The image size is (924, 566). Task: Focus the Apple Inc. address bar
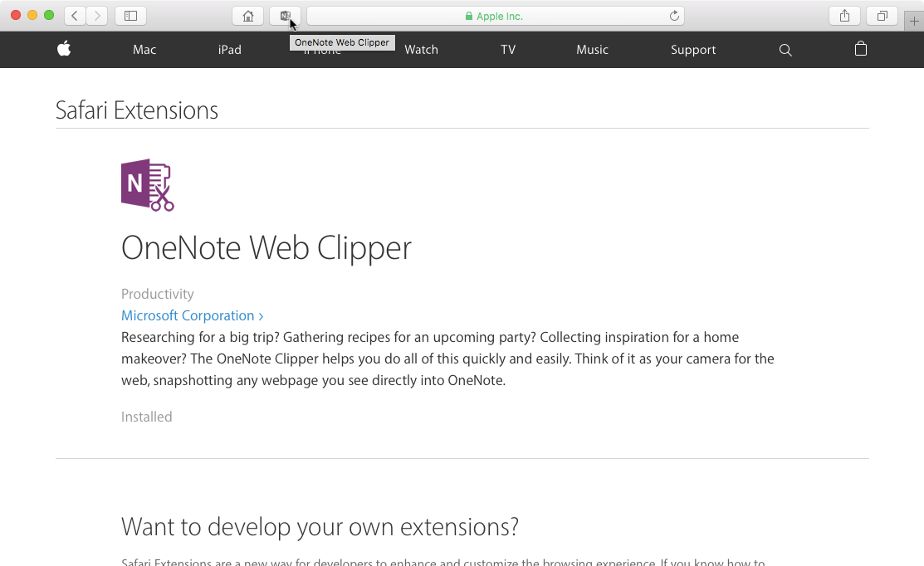click(x=496, y=16)
